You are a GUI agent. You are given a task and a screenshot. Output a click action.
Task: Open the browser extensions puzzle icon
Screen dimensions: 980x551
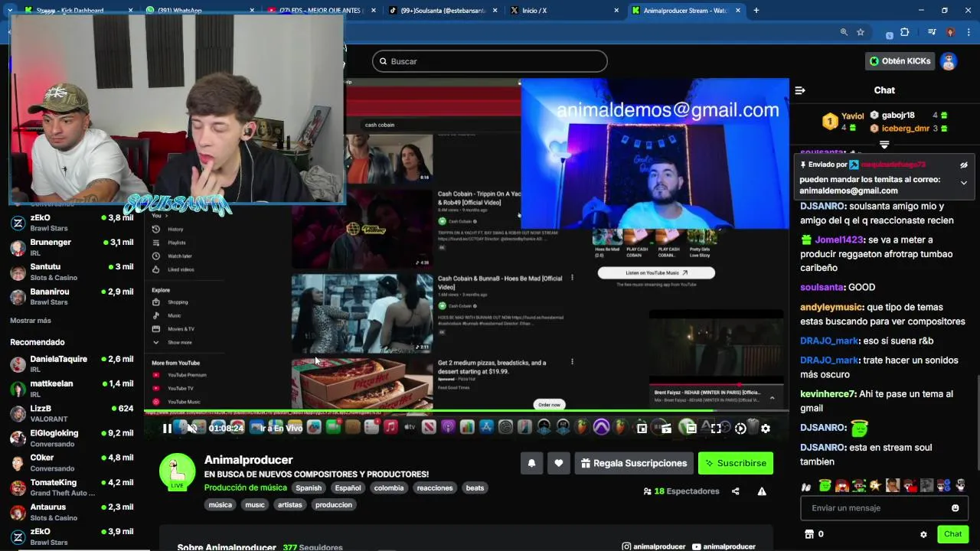pyautogui.click(x=905, y=32)
